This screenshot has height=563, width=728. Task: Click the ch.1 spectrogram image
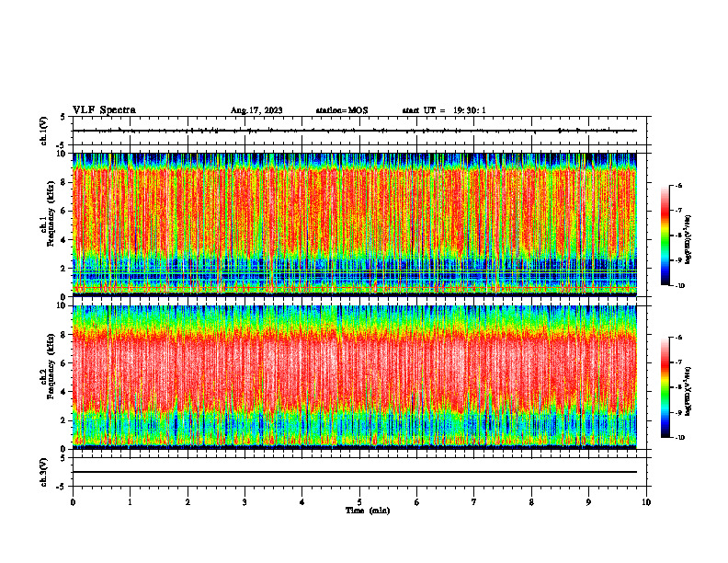pyautogui.click(x=355, y=224)
